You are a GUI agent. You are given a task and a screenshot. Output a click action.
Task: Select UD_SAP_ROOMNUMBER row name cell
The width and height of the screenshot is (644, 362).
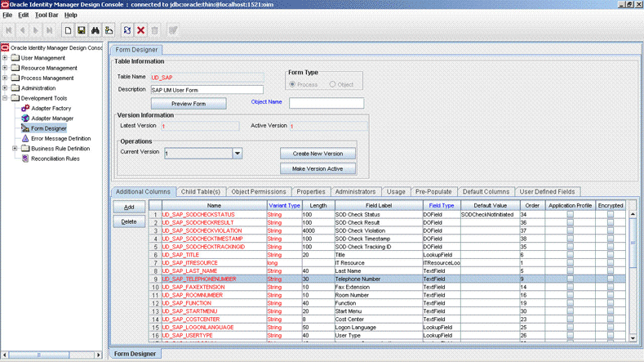click(x=214, y=295)
